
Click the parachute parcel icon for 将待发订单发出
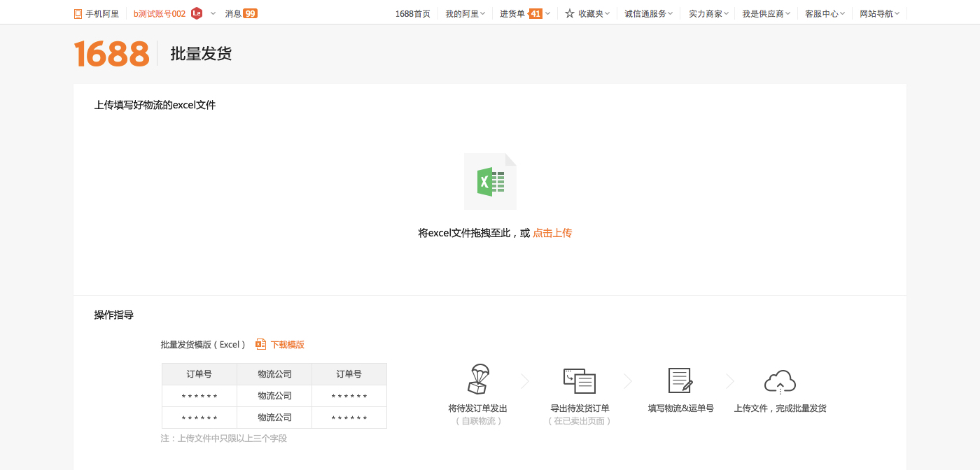(x=478, y=379)
